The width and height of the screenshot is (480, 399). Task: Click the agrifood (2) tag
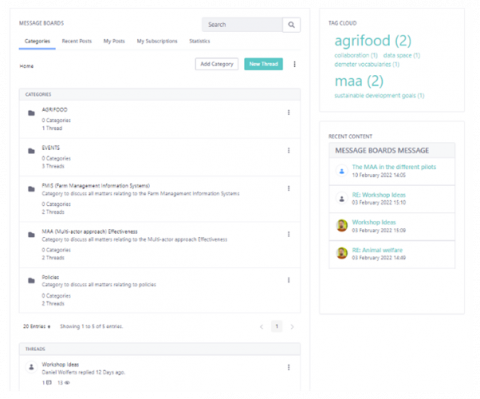(373, 41)
